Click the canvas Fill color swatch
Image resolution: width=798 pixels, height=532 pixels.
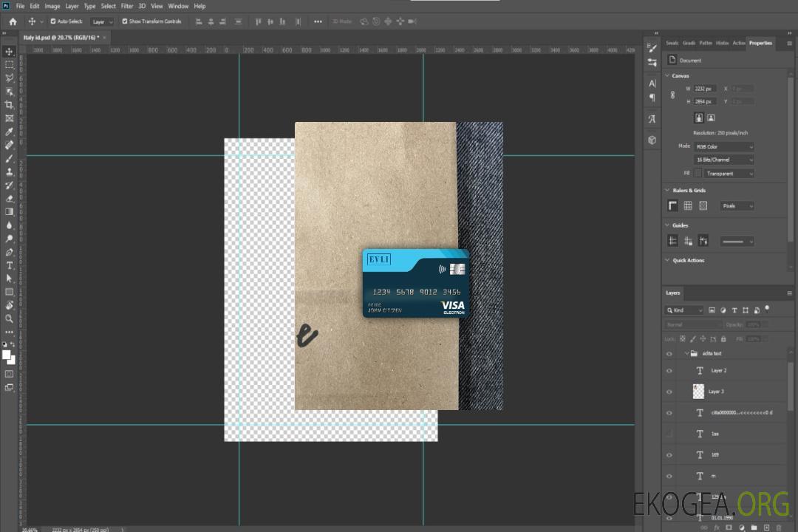tap(698, 174)
